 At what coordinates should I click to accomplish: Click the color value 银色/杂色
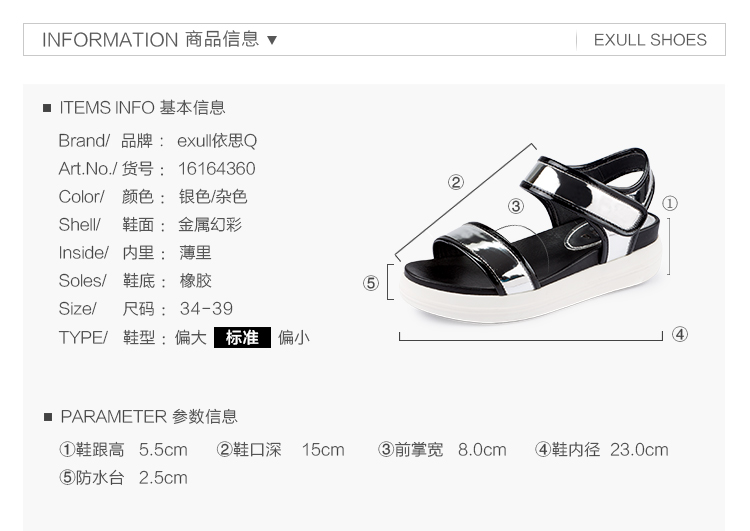pos(213,197)
